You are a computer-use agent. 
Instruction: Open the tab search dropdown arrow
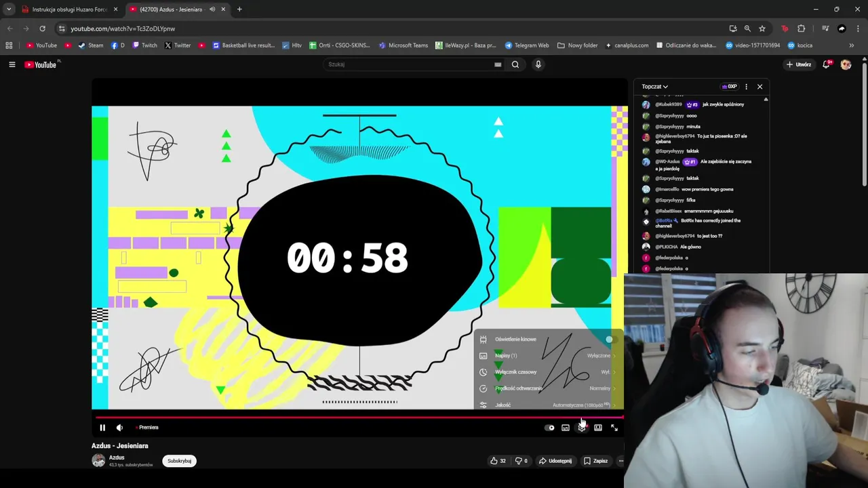(9, 9)
